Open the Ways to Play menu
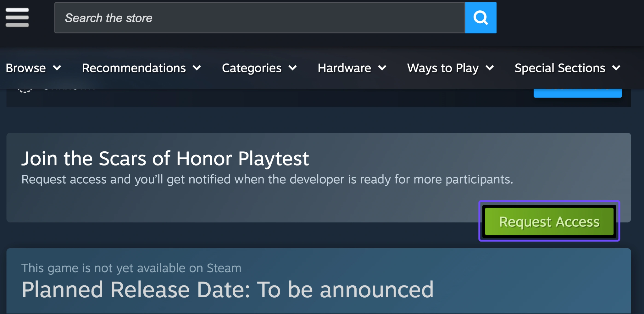Image resolution: width=644 pixels, height=314 pixels. click(443, 68)
